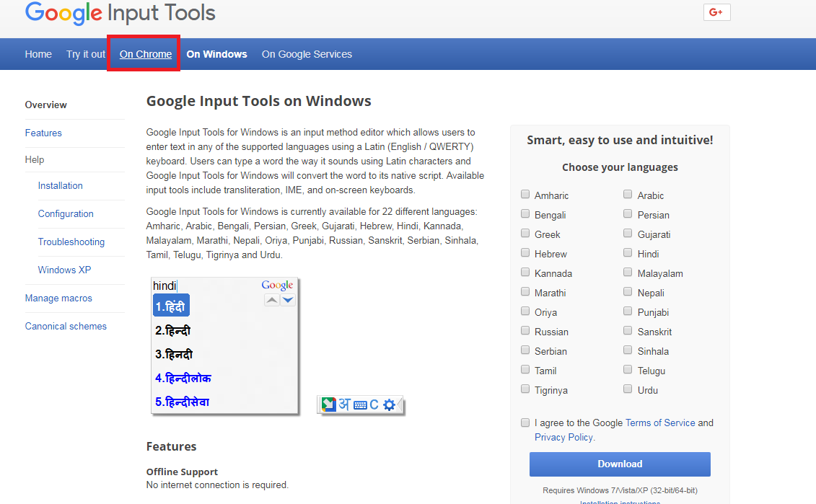Select the Tigrinya language checkbox
Viewport: 816px width, 504px height.
pyautogui.click(x=525, y=389)
